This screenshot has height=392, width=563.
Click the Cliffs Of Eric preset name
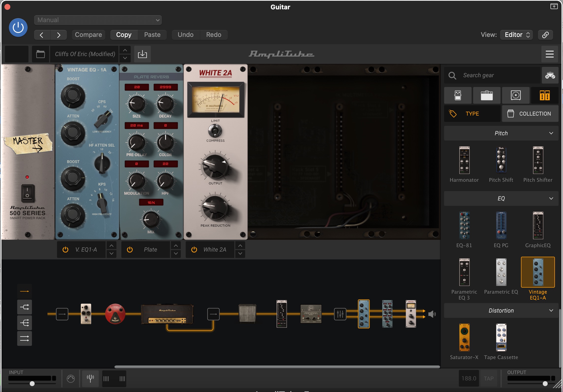[x=85, y=54]
